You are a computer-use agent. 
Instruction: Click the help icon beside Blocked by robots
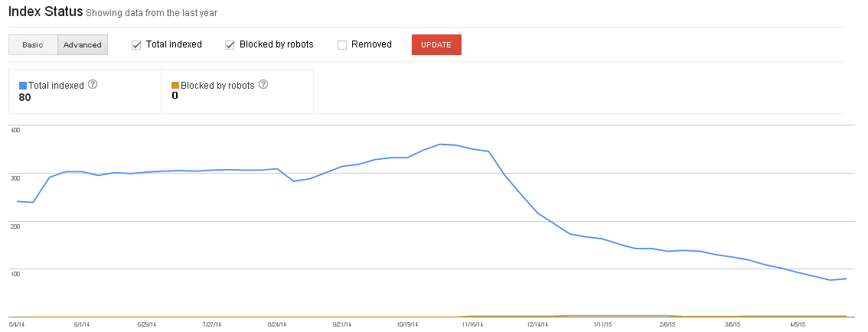pos(264,85)
